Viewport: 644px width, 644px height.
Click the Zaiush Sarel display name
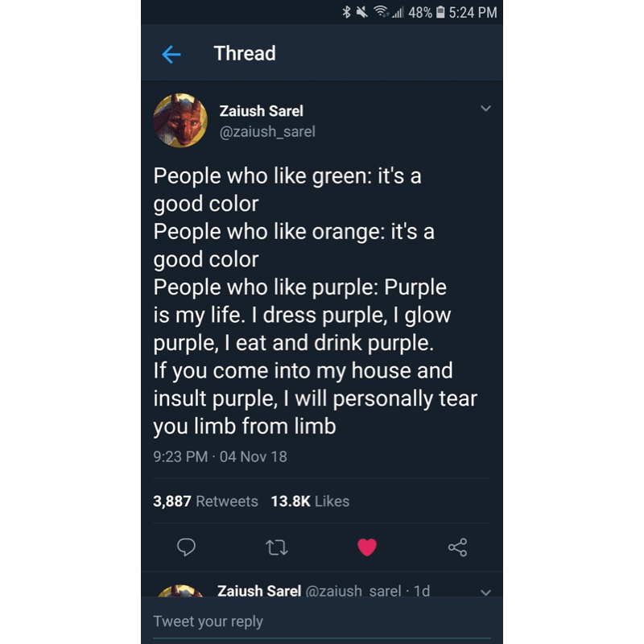(261, 111)
